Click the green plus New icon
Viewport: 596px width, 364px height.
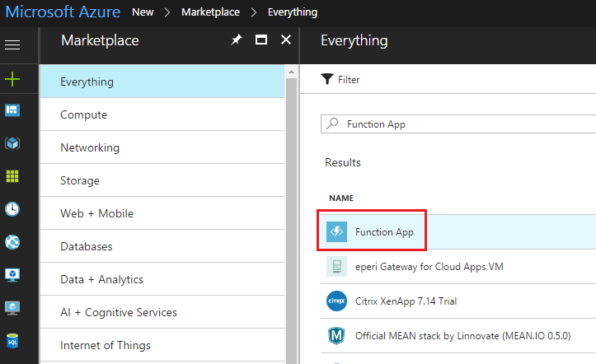click(12, 79)
